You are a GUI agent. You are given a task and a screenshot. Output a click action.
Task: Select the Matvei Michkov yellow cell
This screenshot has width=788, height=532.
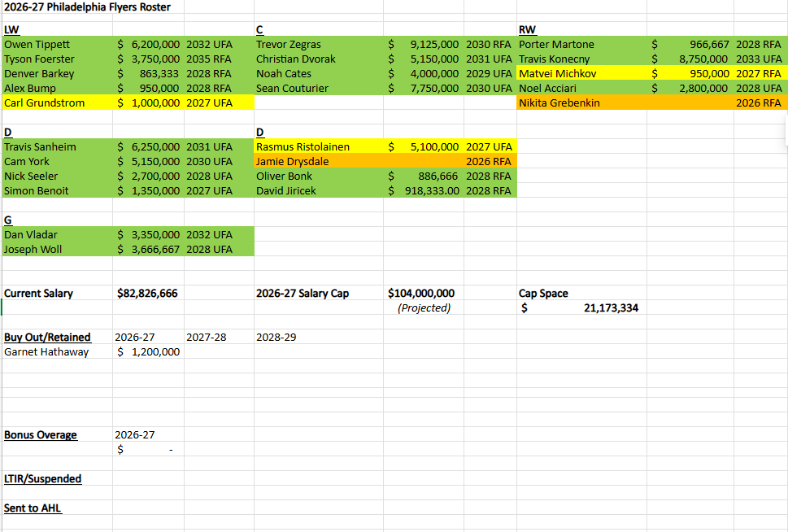pyautogui.click(x=582, y=73)
